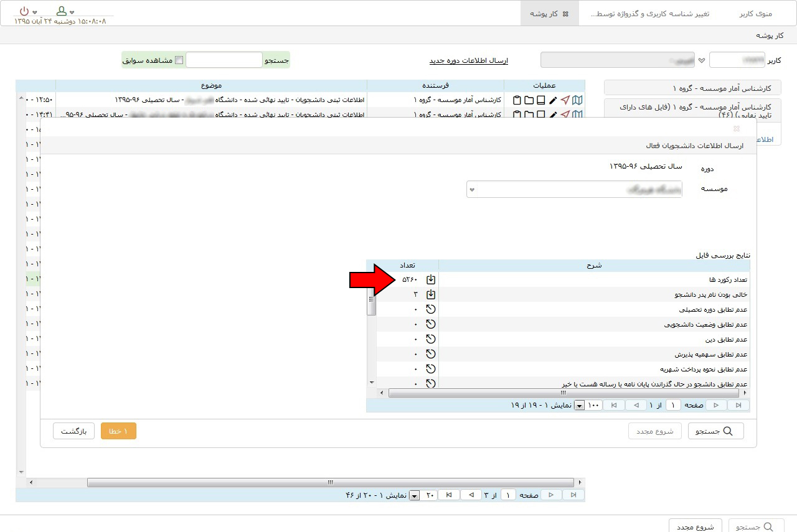Switch to the منوی کاربر tab
This screenshot has width=797, height=532.
pyautogui.click(x=755, y=14)
